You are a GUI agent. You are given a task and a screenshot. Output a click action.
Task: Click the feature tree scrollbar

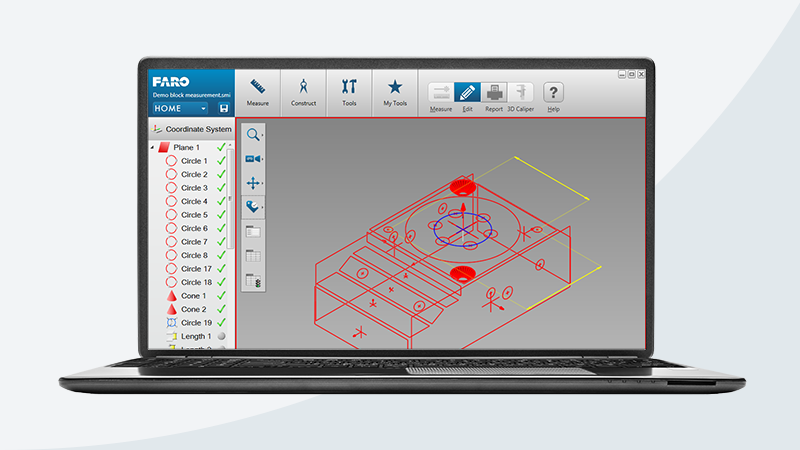pos(230,198)
